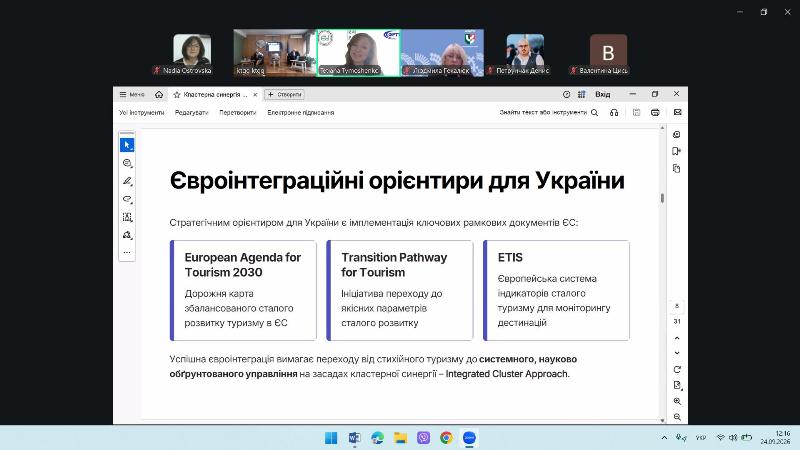
Task: Open the comment tool in left toolbar
Action: coord(127,163)
